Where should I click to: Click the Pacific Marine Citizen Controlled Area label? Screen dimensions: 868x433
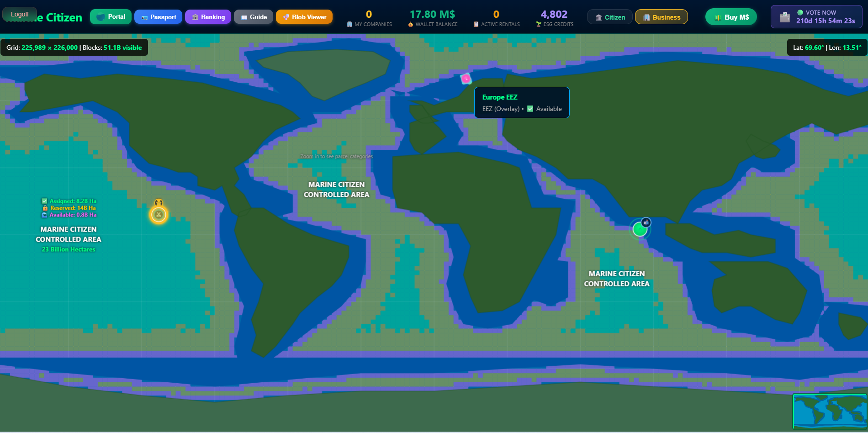[69, 234]
